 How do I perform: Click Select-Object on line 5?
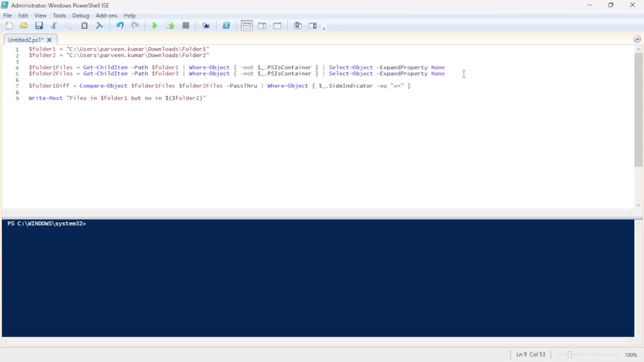pos(351,73)
